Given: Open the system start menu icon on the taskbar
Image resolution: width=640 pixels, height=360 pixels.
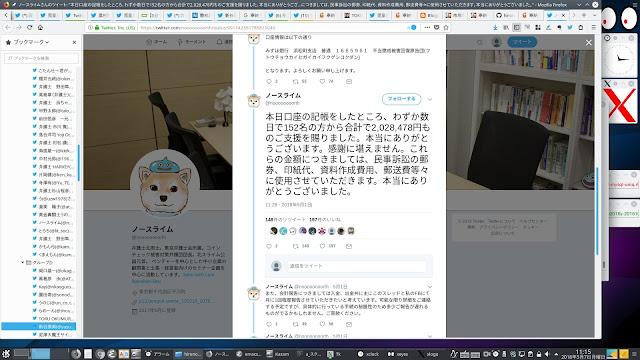Looking at the screenshot, I should click(6, 354).
